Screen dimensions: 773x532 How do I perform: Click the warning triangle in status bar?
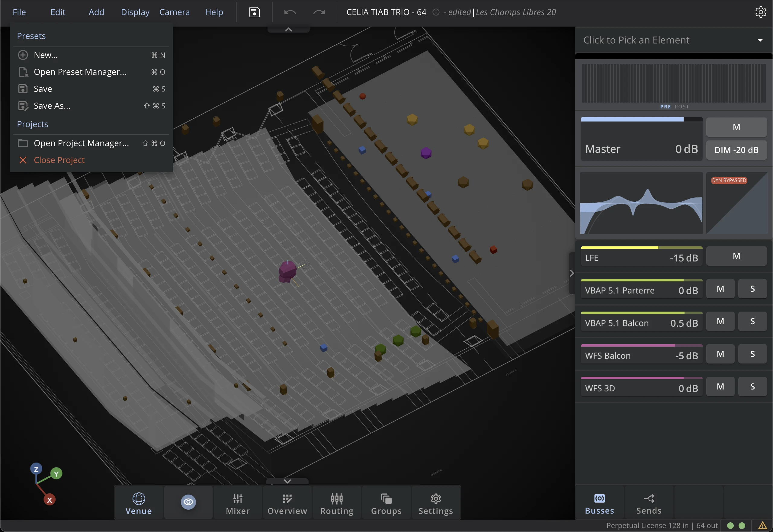pos(762,526)
